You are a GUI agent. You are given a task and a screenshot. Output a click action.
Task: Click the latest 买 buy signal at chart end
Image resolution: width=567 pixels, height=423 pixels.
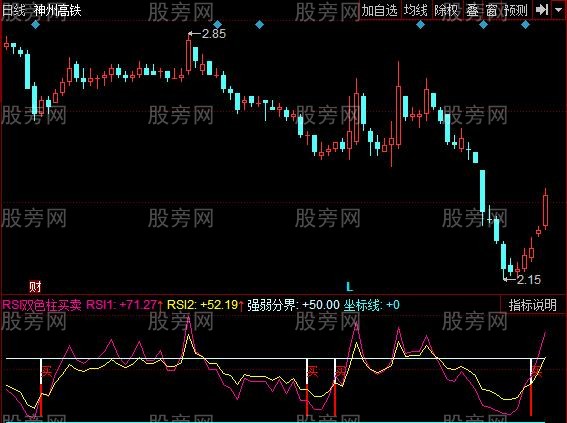(537, 371)
